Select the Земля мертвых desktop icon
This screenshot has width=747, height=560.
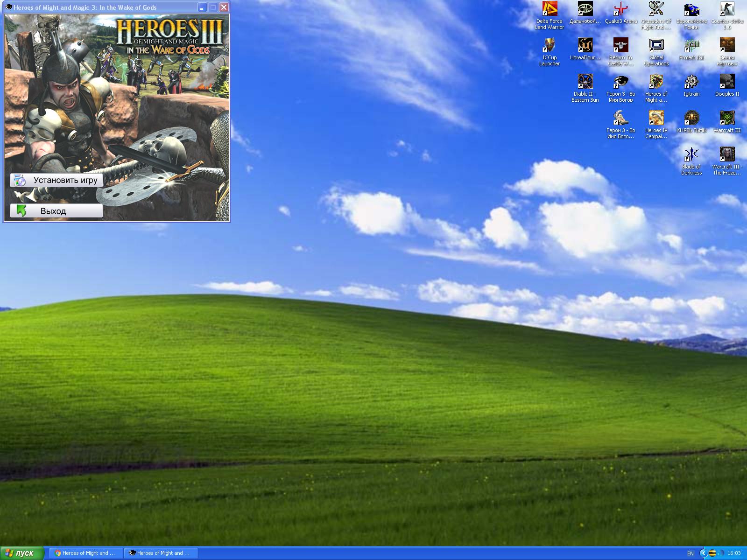coord(727,52)
